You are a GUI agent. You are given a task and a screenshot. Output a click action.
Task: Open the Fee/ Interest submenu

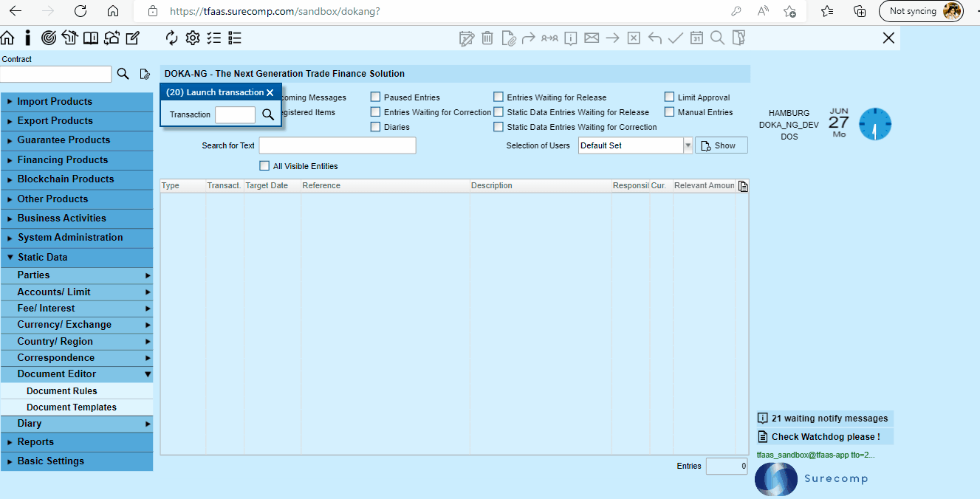[x=77, y=309]
